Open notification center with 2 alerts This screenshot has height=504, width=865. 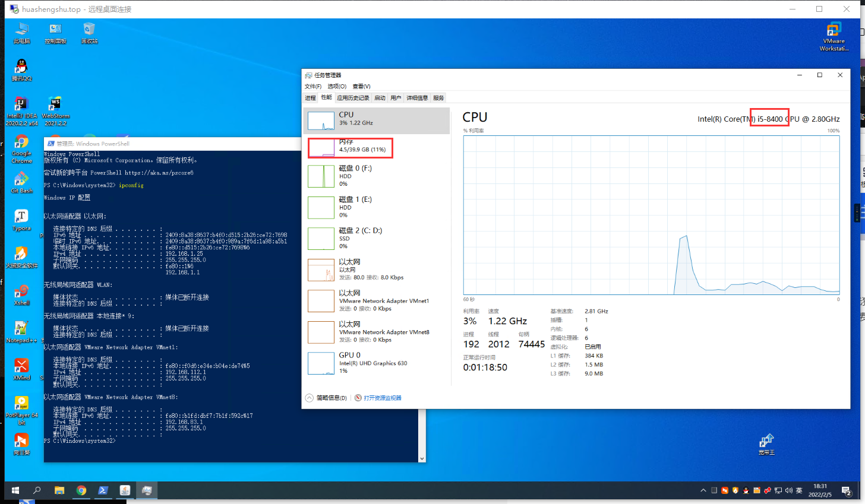[847, 490]
